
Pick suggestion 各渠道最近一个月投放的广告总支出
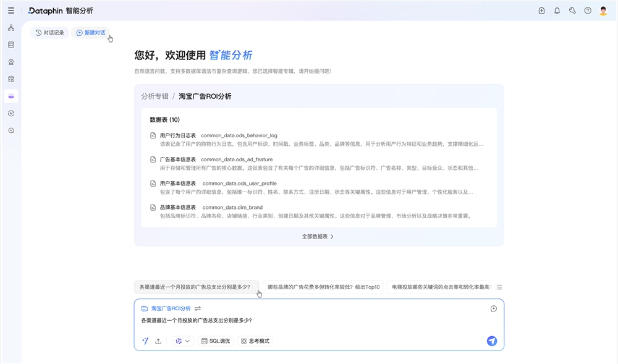197,287
